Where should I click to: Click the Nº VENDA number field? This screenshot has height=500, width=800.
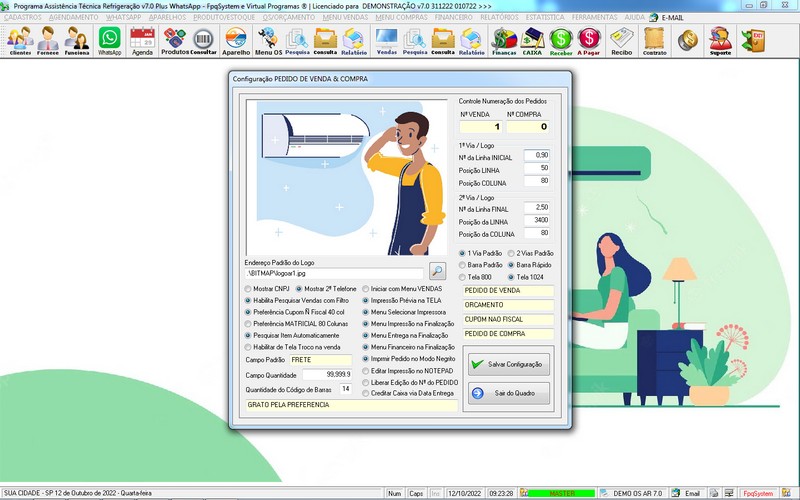[x=481, y=127]
